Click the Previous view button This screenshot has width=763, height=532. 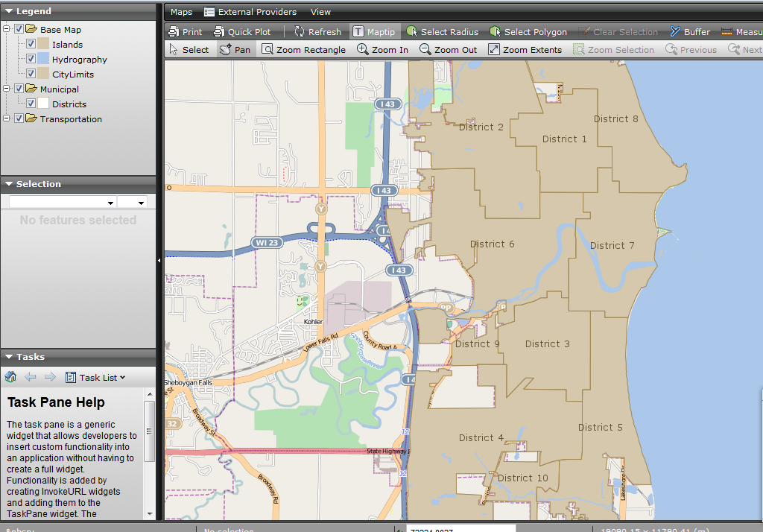tap(691, 49)
